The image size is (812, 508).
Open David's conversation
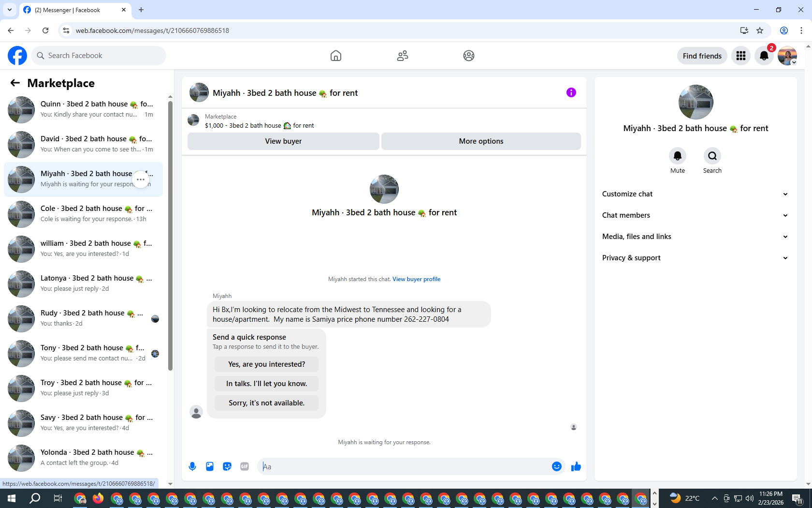[83, 144]
